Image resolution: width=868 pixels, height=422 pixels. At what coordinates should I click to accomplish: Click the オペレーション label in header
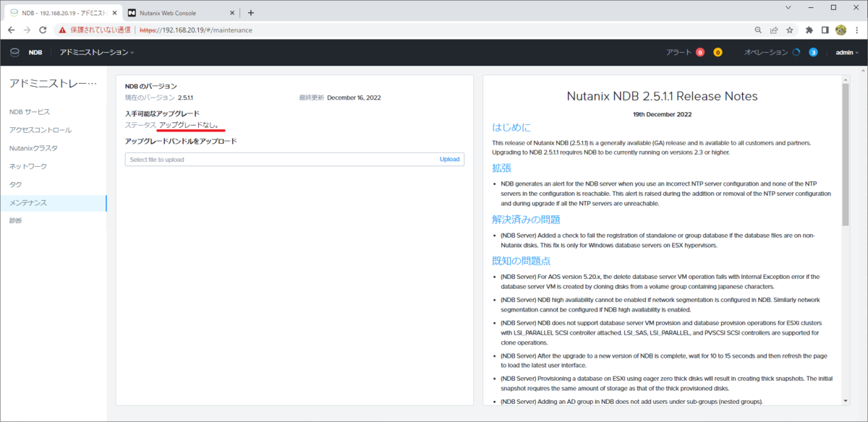(766, 52)
